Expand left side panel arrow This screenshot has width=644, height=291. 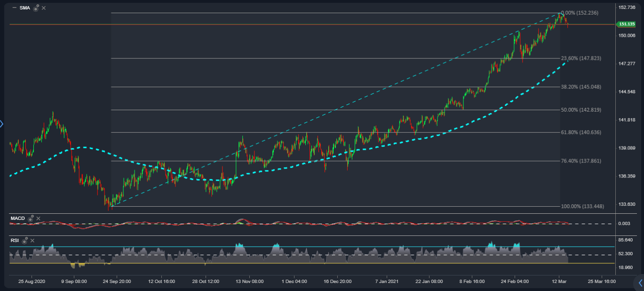[x=2, y=124]
